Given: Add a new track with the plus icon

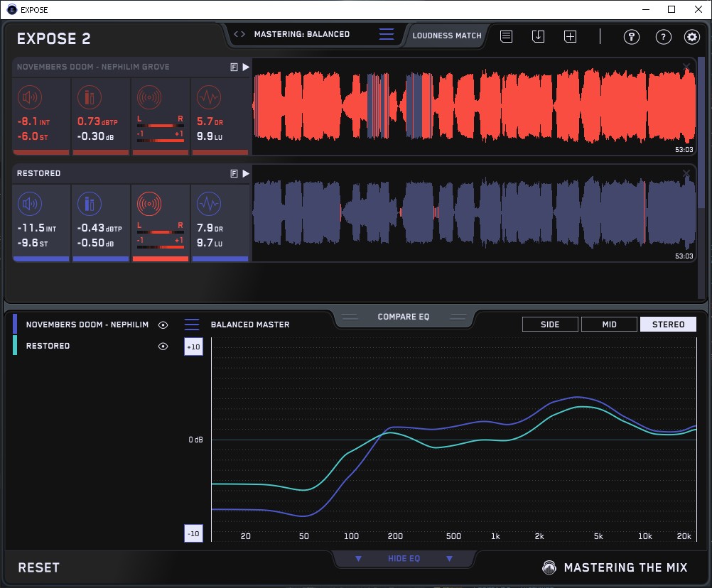Looking at the screenshot, I should click(571, 36).
